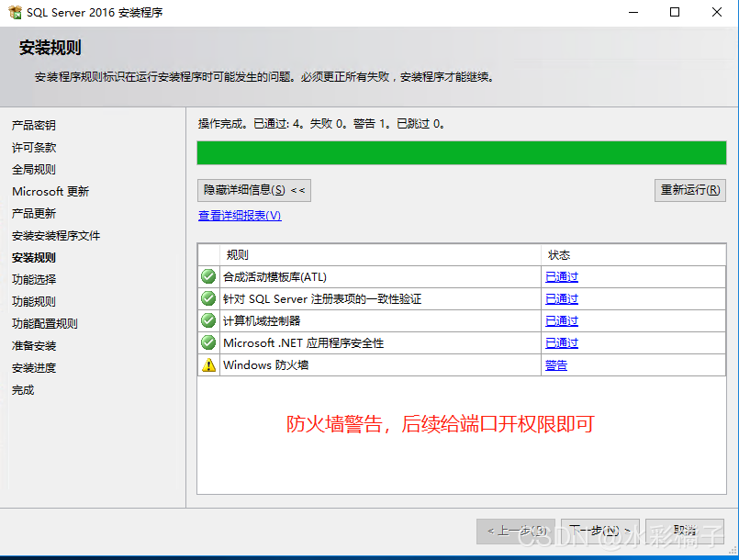The width and height of the screenshot is (739, 560).
Task: Select 功能配置规则 step in sidebar
Action: click(45, 324)
